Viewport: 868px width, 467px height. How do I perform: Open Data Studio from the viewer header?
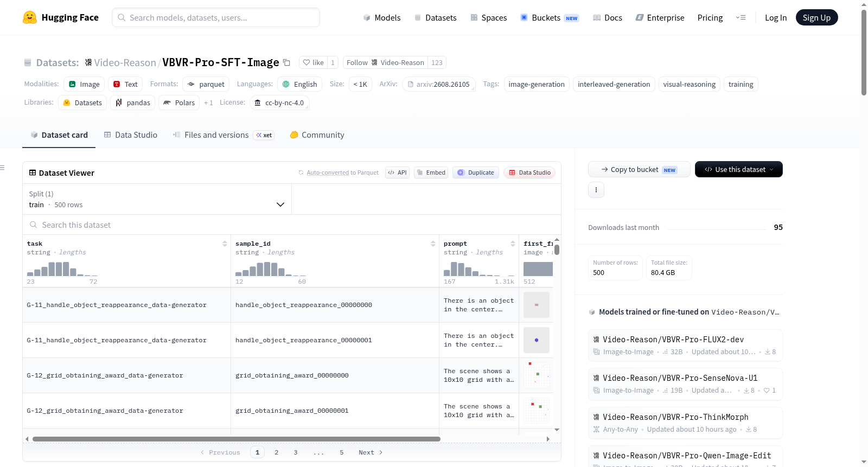click(x=529, y=172)
